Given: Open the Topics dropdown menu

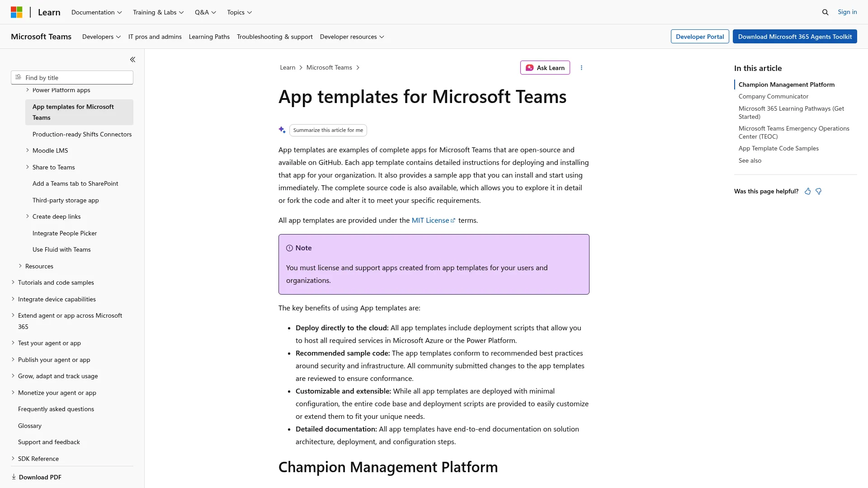Looking at the screenshot, I should tap(239, 12).
